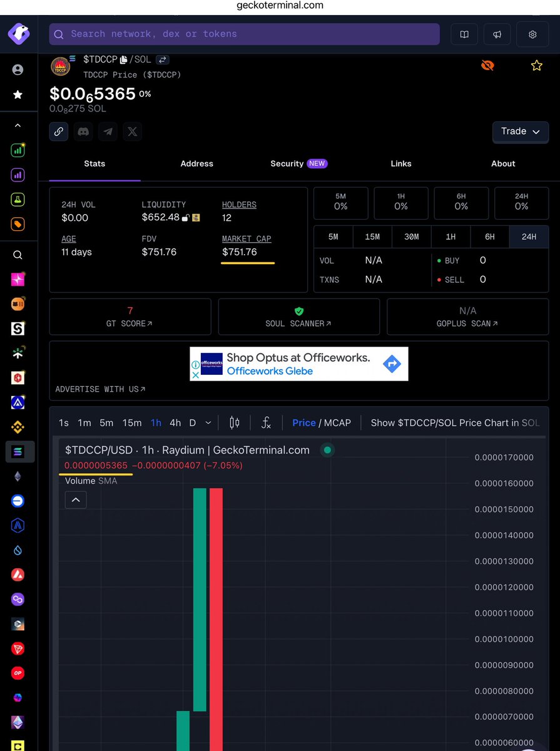
Task: Open the Address tab
Action: (x=196, y=163)
